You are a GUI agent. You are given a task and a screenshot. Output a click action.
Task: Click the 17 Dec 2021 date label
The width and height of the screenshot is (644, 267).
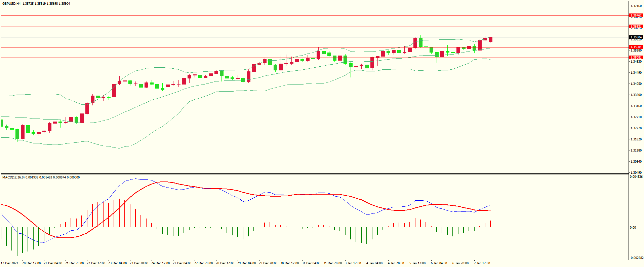[x=10, y=263]
